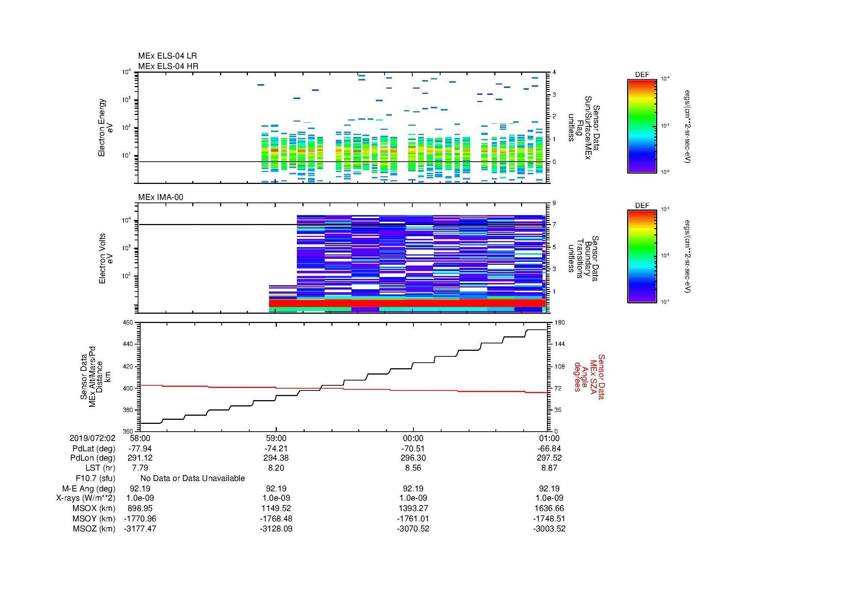Click the MSOY value -1748.51
Image resolution: width=868 pixels, height=613 pixels.
[x=549, y=518]
